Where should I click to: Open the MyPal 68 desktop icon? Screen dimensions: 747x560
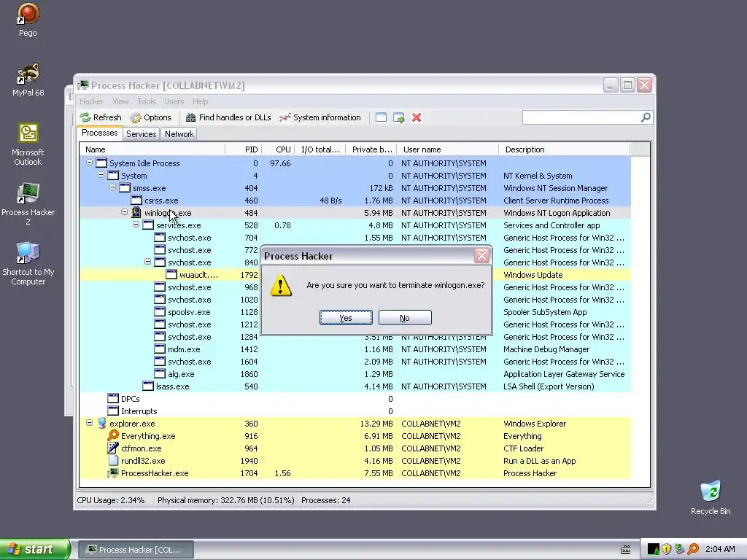(x=28, y=80)
